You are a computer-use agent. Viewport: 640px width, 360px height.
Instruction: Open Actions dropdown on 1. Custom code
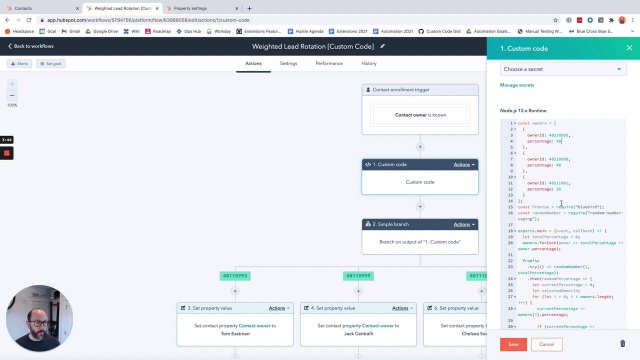coord(464,164)
